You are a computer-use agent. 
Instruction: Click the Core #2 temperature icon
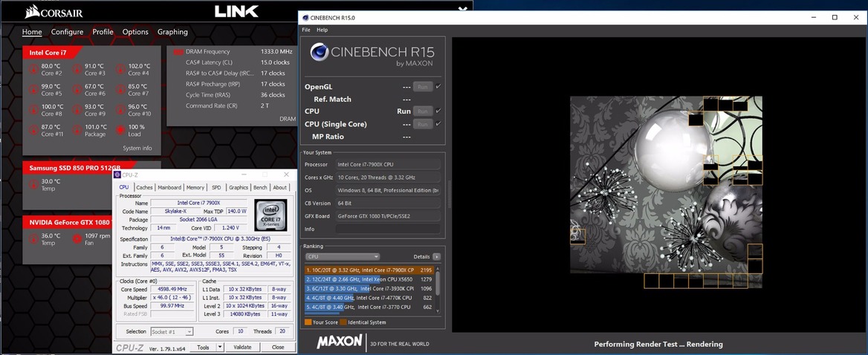click(x=33, y=70)
